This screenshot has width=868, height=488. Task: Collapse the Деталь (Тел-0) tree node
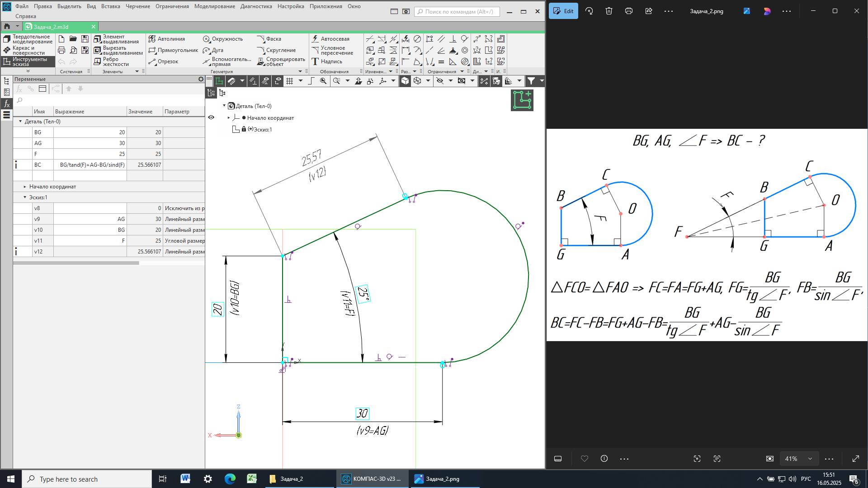(224, 106)
